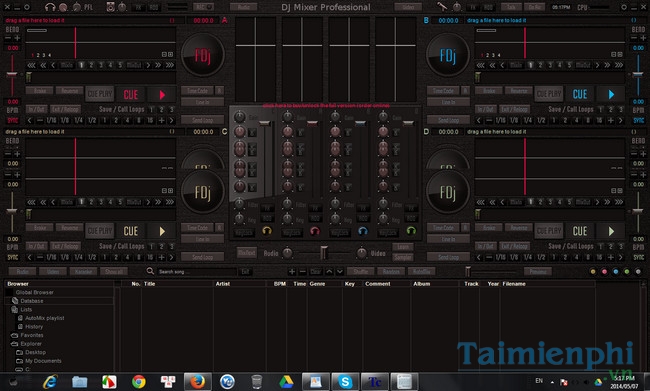Image resolution: width=650 pixels, height=391 pixels.
Task: Move the playlist entry down with the down arrow
Action: [x=340, y=272]
